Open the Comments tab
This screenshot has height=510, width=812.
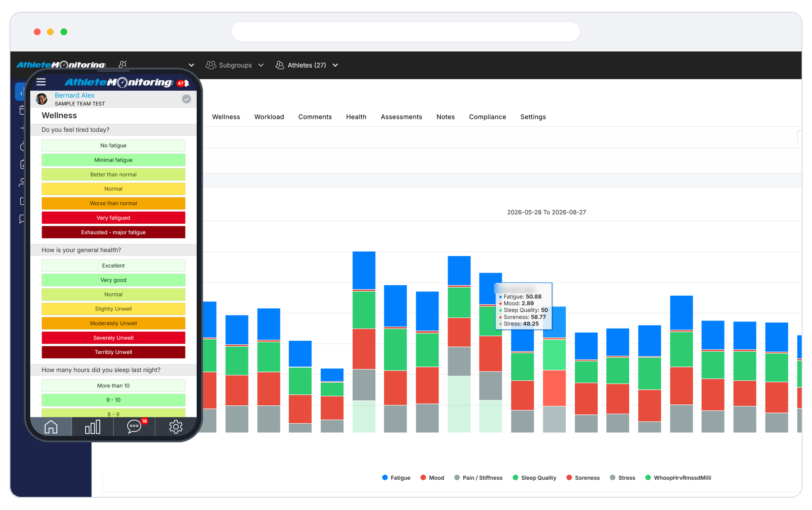coord(315,117)
